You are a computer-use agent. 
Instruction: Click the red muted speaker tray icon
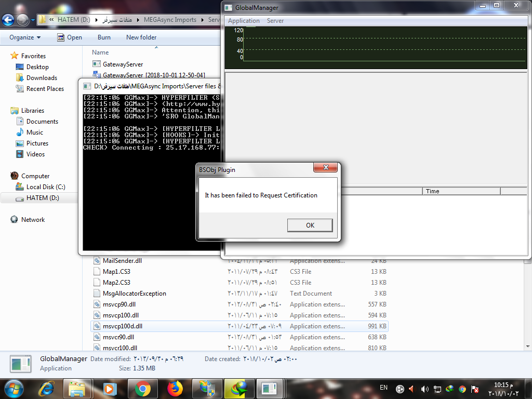pyautogui.click(x=412, y=389)
